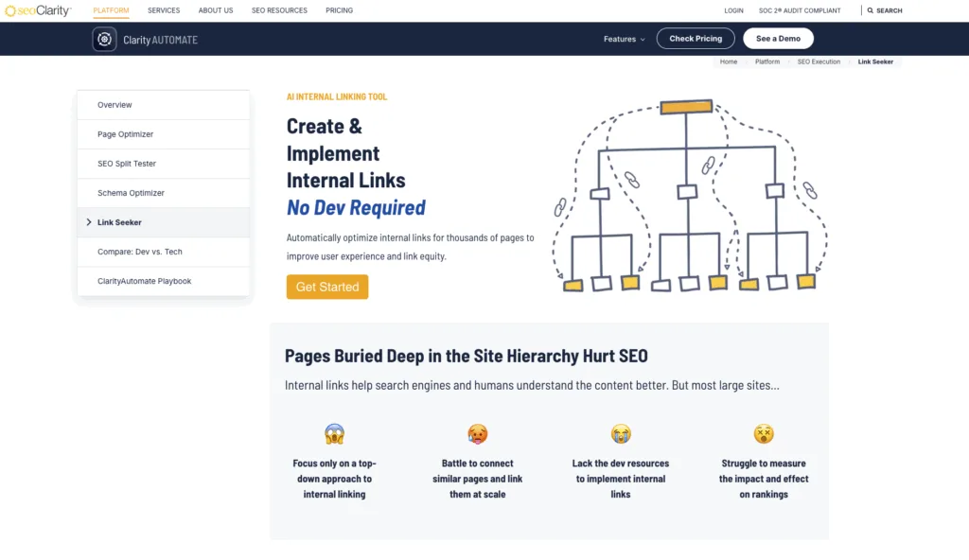
Task: Click the screaming face emoji icon
Action: coord(334,433)
